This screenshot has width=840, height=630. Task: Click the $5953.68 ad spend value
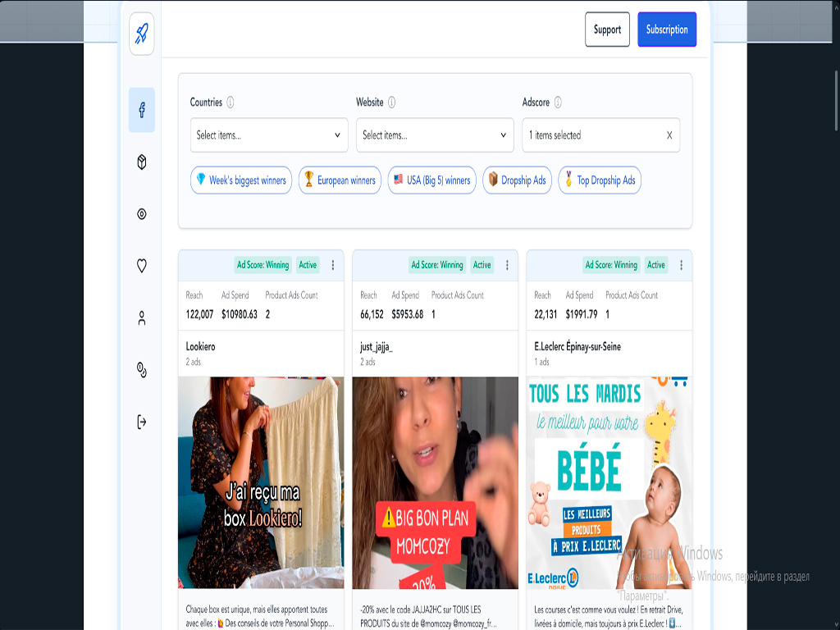coord(407,314)
